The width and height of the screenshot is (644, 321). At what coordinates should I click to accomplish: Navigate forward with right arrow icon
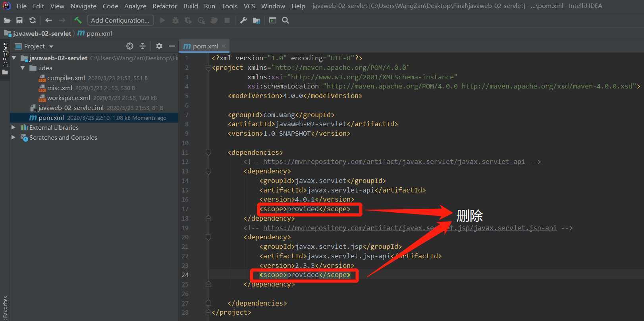point(62,20)
